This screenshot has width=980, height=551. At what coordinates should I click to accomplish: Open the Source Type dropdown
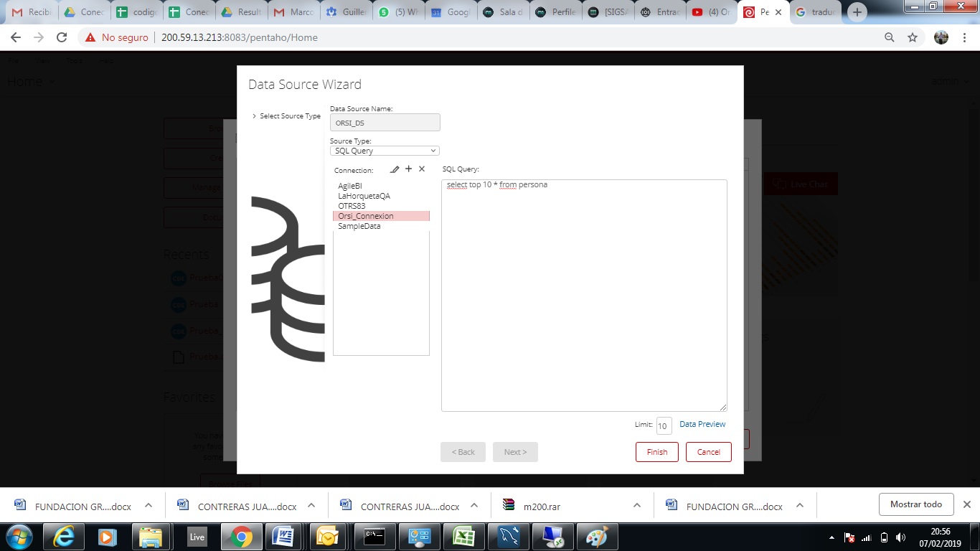point(385,151)
